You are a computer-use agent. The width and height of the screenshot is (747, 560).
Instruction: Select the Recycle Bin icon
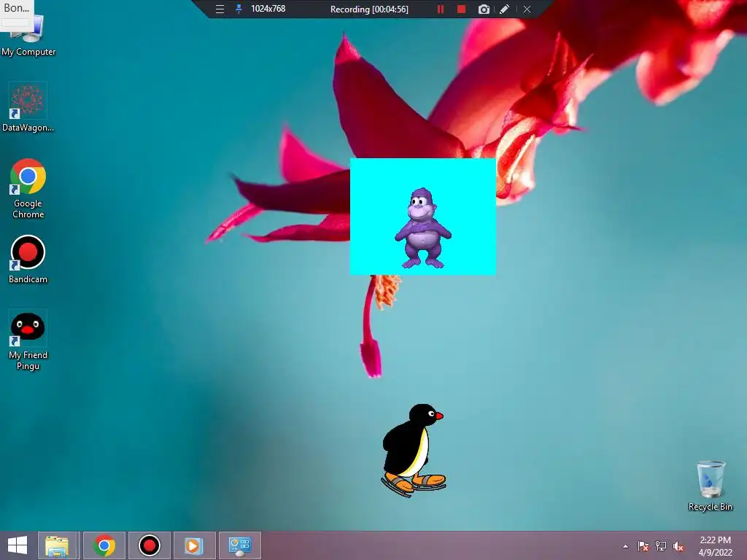[x=710, y=486]
